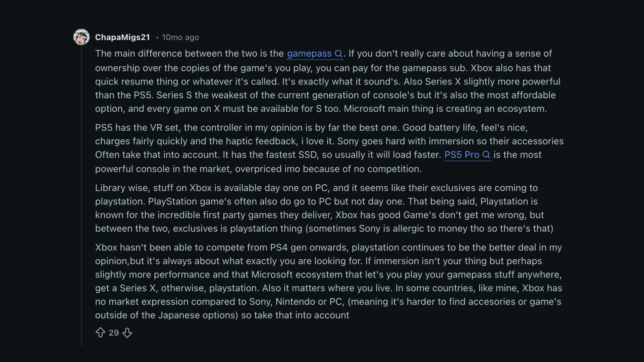
Task: Click the cartoon face avatar image
Action: pos(81,37)
